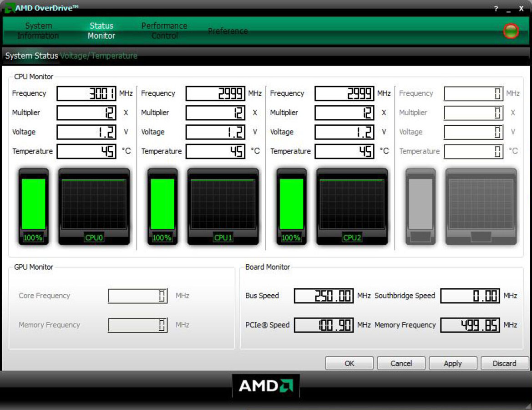Click the Bus Speed value 250.00
This screenshot has height=410, width=532.
(x=324, y=296)
